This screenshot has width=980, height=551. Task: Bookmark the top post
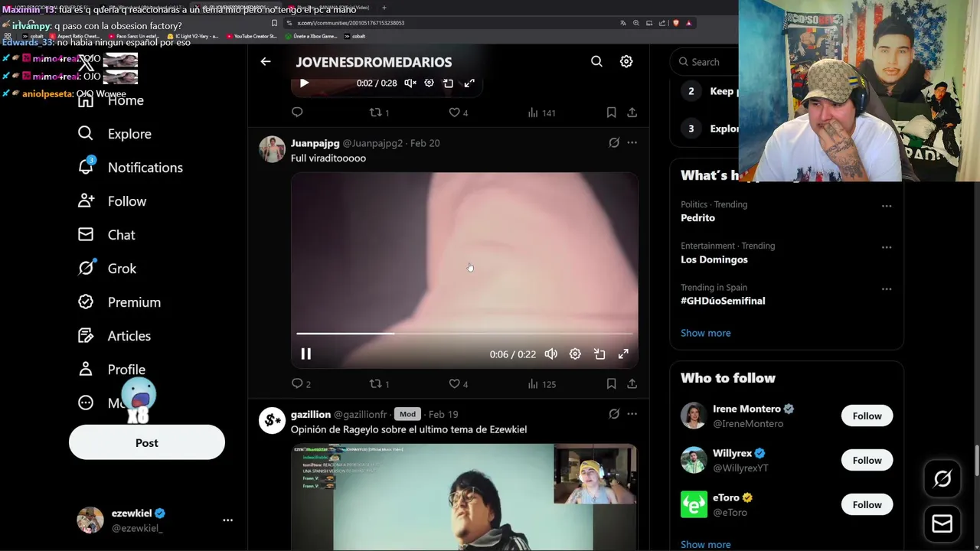pos(611,112)
